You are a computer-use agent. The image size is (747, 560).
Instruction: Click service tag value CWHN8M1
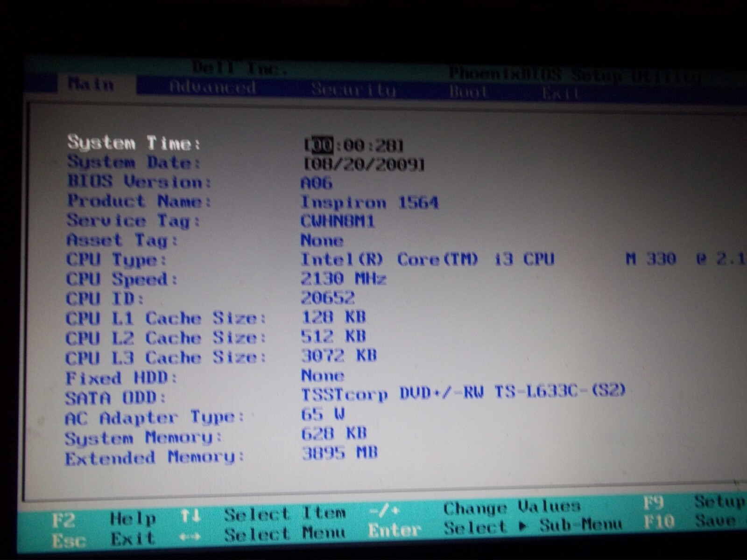coord(338,221)
